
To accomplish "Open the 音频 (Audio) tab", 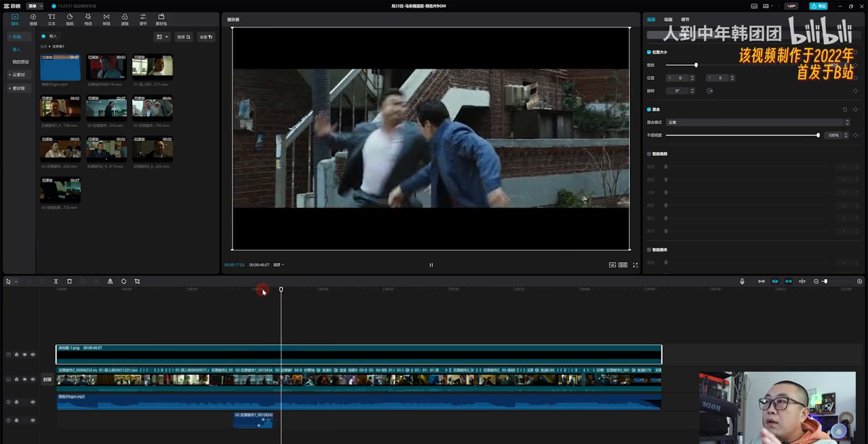I will click(x=33, y=19).
